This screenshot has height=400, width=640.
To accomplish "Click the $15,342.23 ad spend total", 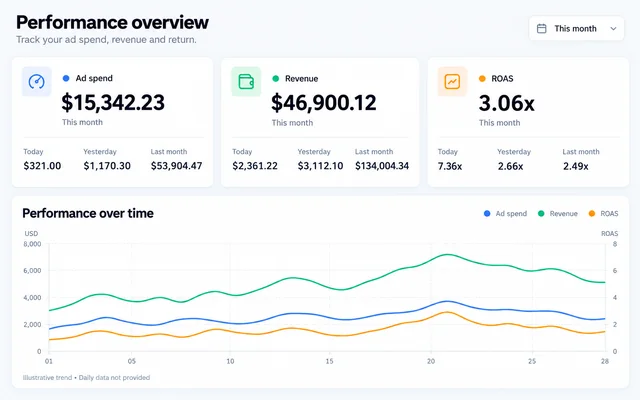I will coord(113,102).
